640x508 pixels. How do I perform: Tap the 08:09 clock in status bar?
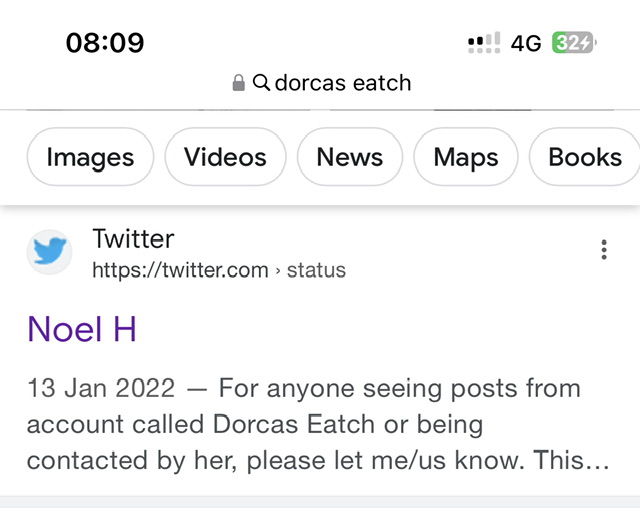coord(104,43)
